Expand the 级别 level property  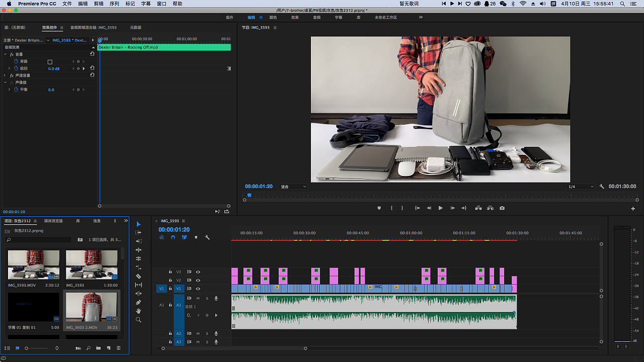point(9,68)
